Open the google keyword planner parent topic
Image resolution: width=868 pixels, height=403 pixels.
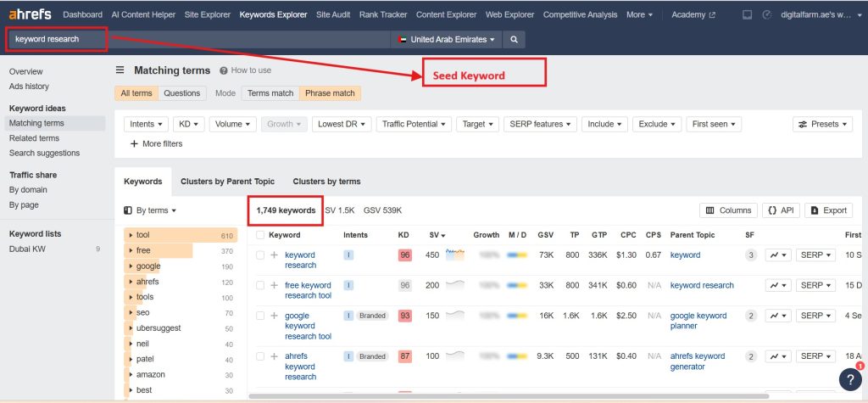click(698, 321)
